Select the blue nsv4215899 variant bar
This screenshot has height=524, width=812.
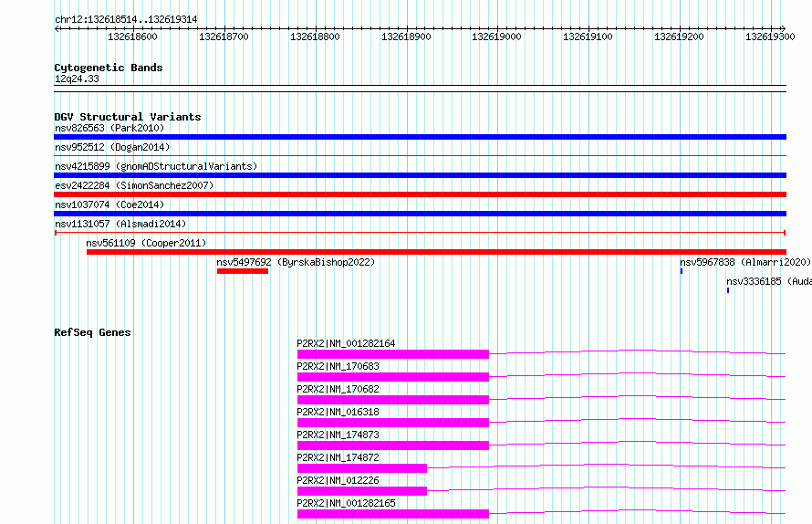[420, 175]
